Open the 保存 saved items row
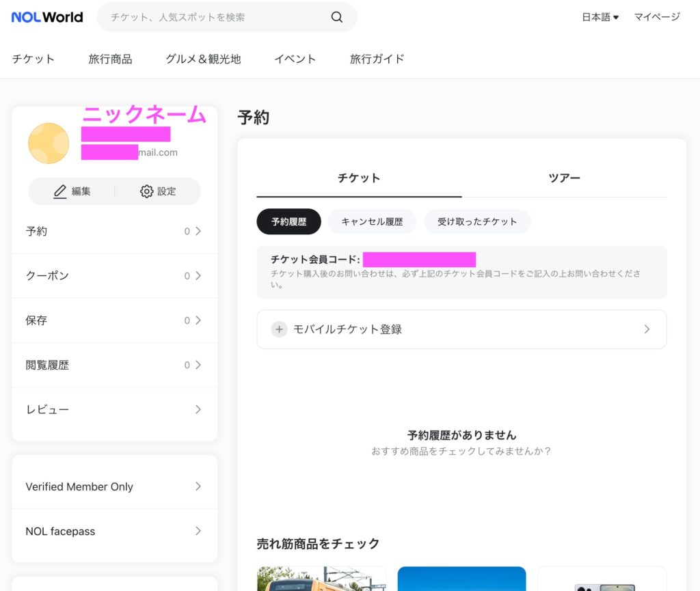The image size is (700, 591). tap(114, 320)
